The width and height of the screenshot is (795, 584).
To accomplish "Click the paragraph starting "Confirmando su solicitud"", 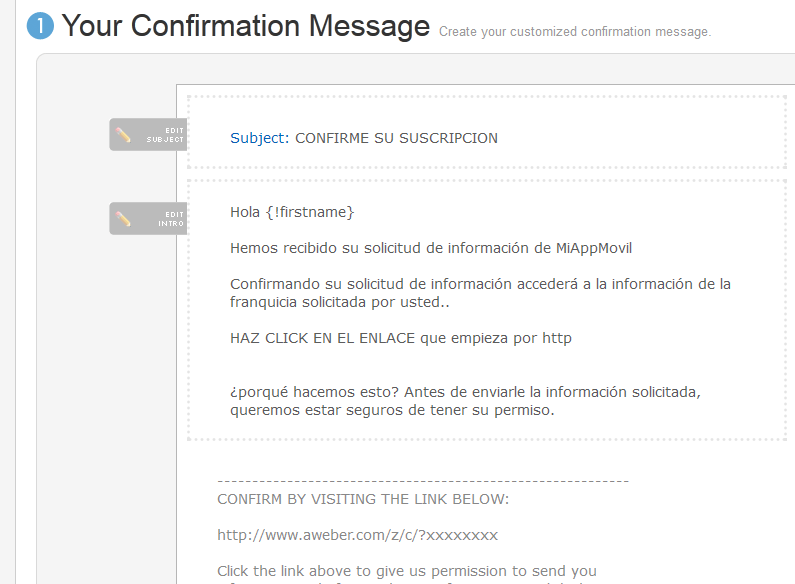I will [x=480, y=284].
